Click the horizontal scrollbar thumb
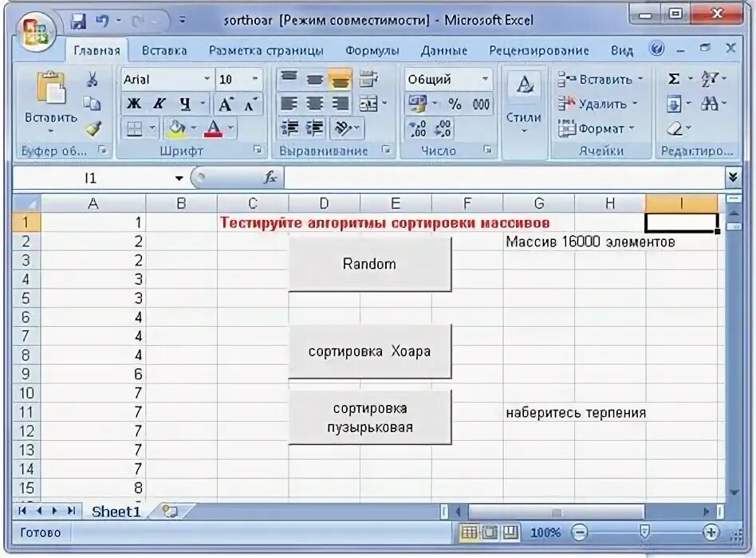756x558 pixels. [557, 512]
